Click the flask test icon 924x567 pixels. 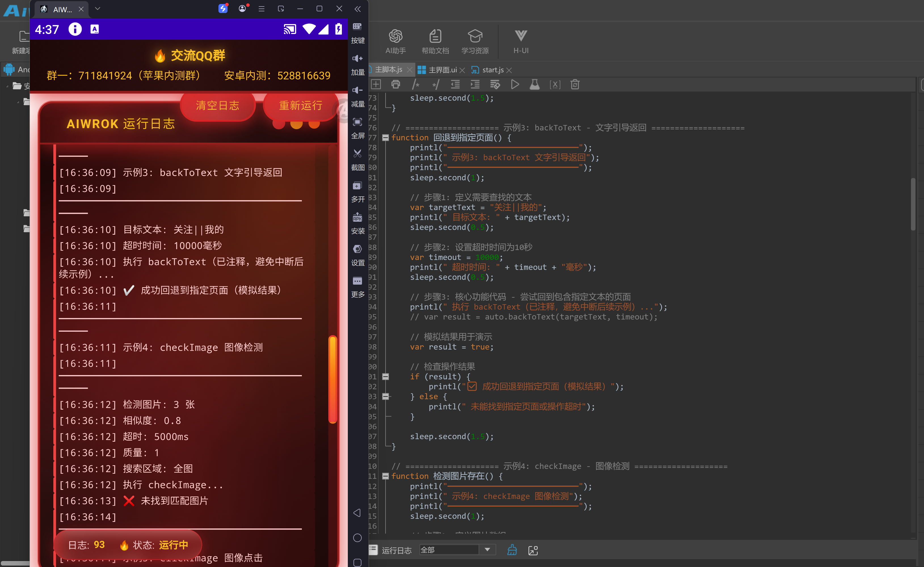pos(534,84)
